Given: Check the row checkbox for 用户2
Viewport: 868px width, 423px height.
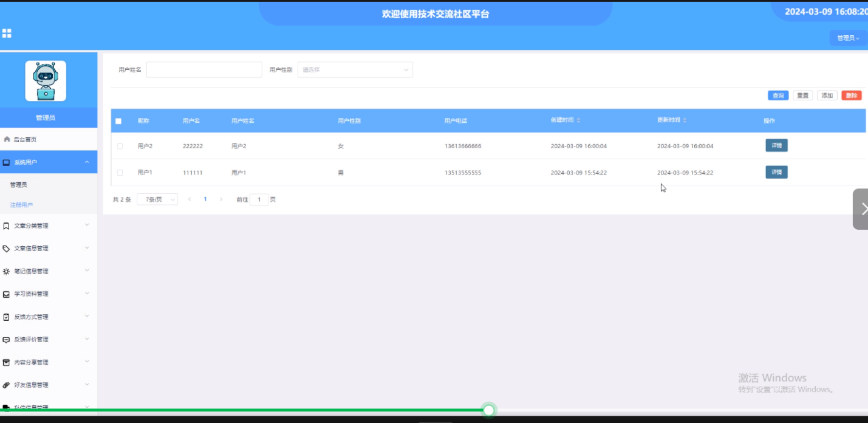Looking at the screenshot, I should [x=120, y=146].
